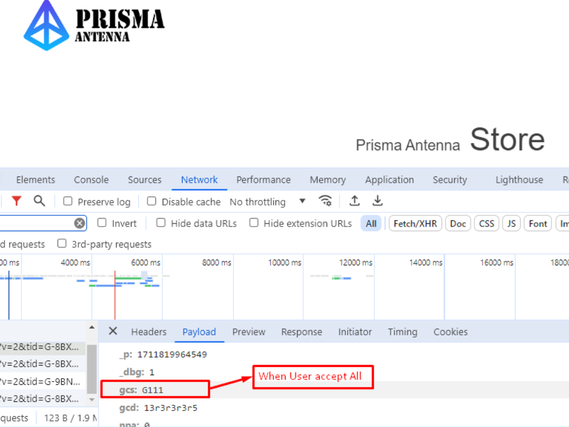Click the Prisma Antenna logo
The height and width of the screenshot is (427, 569).
tap(94, 25)
